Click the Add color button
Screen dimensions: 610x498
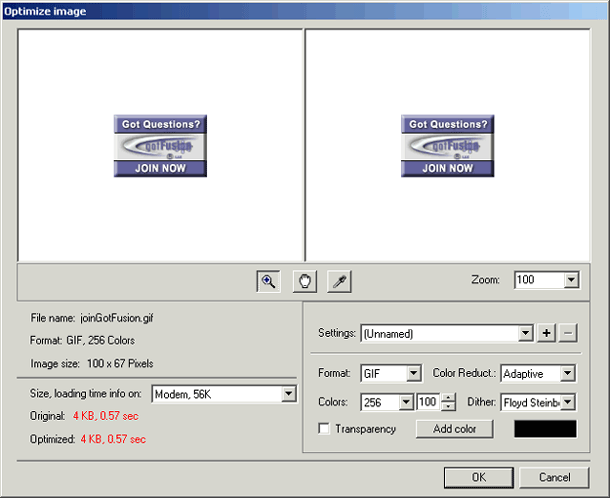click(454, 429)
